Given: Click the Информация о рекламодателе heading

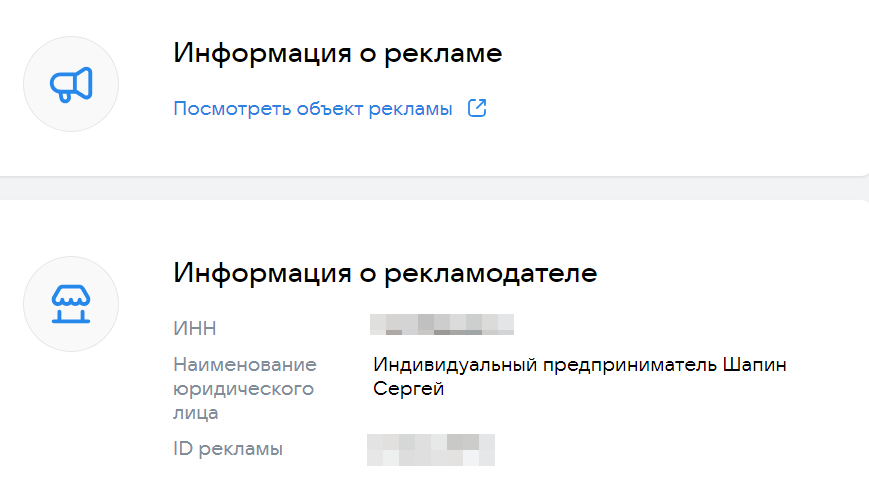Looking at the screenshot, I should pos(385,273).
